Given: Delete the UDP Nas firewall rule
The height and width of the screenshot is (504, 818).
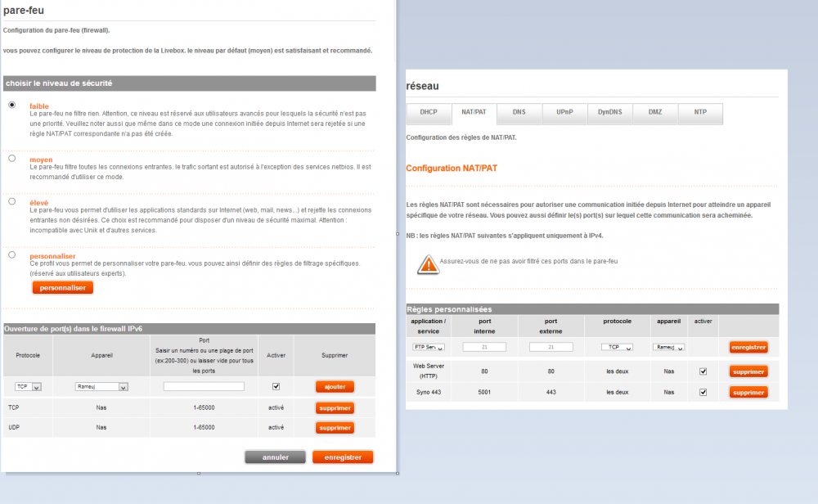Looking at the screenshot, I should pyautogui.click(x=335, y=428).
